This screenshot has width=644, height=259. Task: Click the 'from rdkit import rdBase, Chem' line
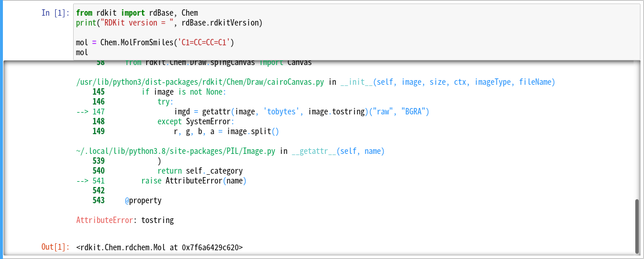pyautogui.click(x=137, y=13)
